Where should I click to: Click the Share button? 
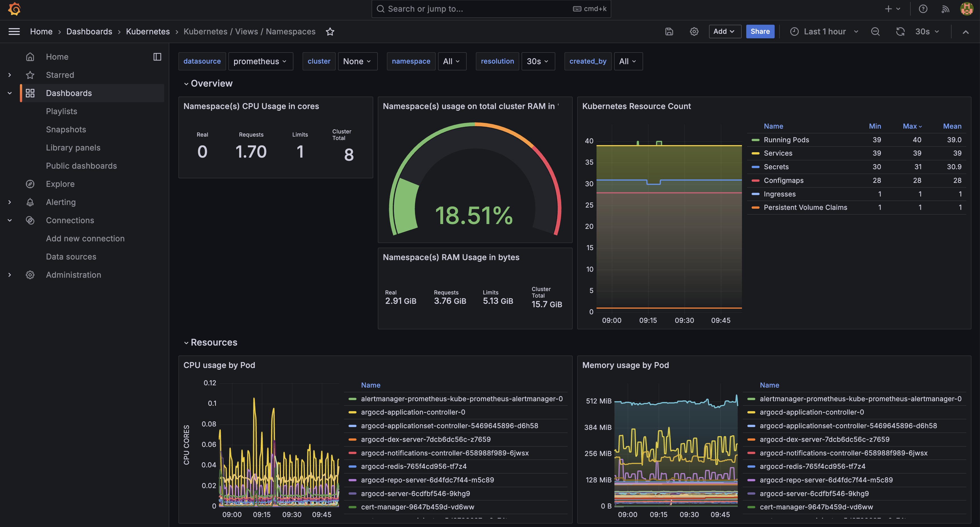coord(760,32)
